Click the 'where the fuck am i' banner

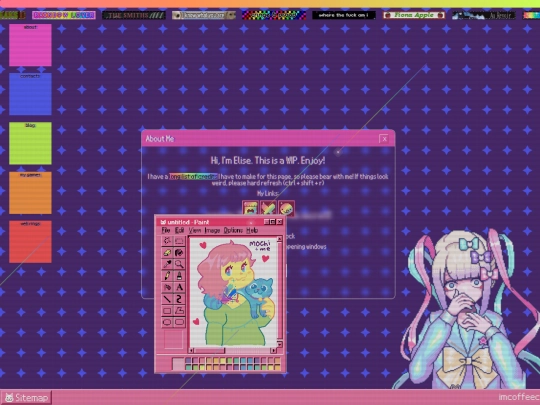(x=344, y=15)
